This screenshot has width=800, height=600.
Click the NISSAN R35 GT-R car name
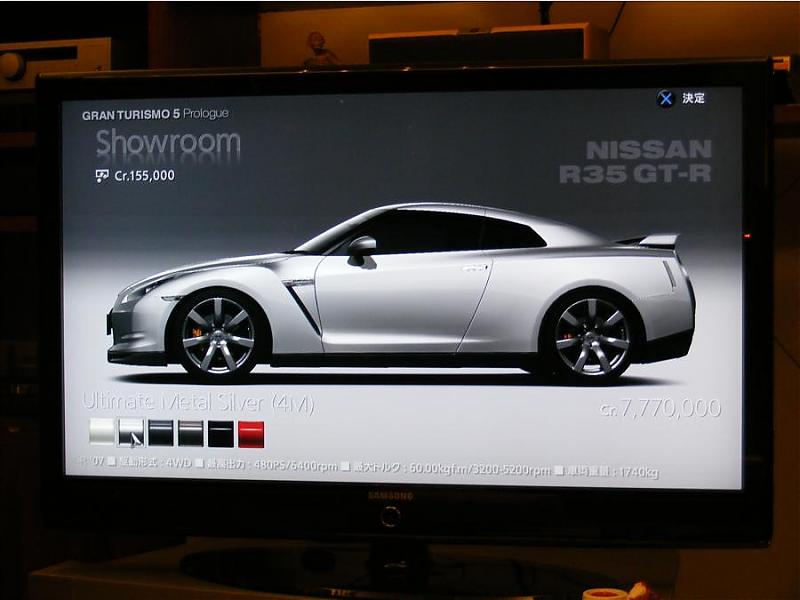(x=636, y=161)
